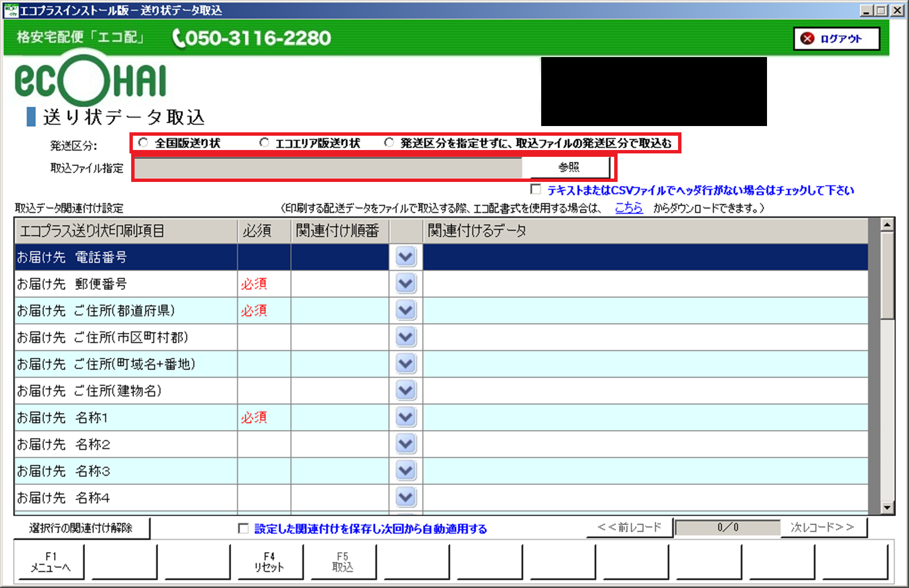This screenshot has width=909, height=588.
Task: Select the お届け先 電話番号 row
Action: click(441, 257)
